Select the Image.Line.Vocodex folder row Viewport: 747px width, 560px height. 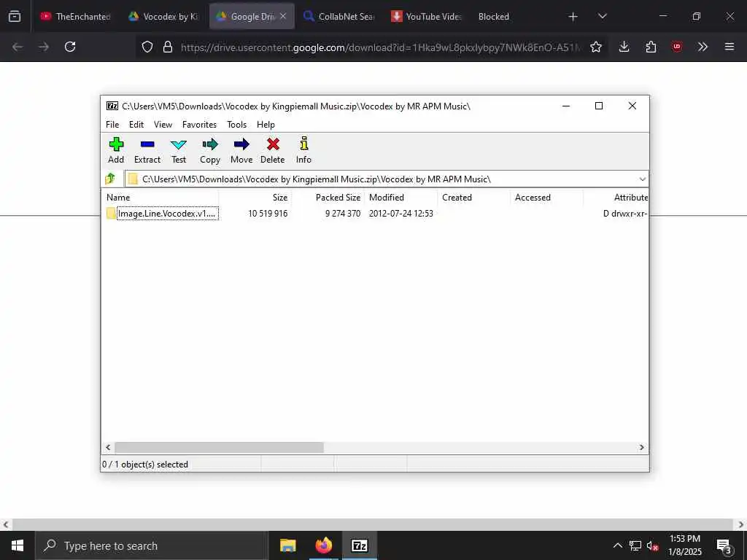374,214
